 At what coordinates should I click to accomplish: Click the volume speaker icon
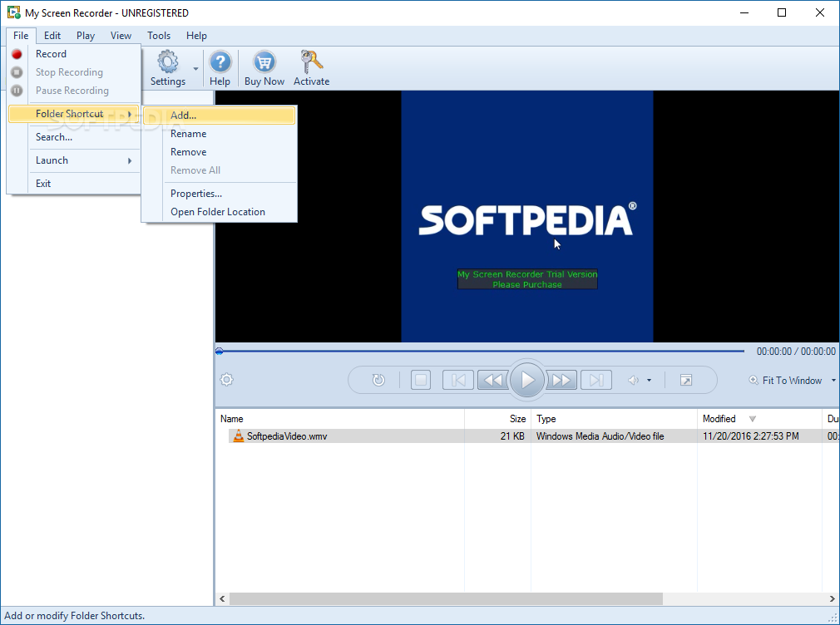(x=633, y=381)
